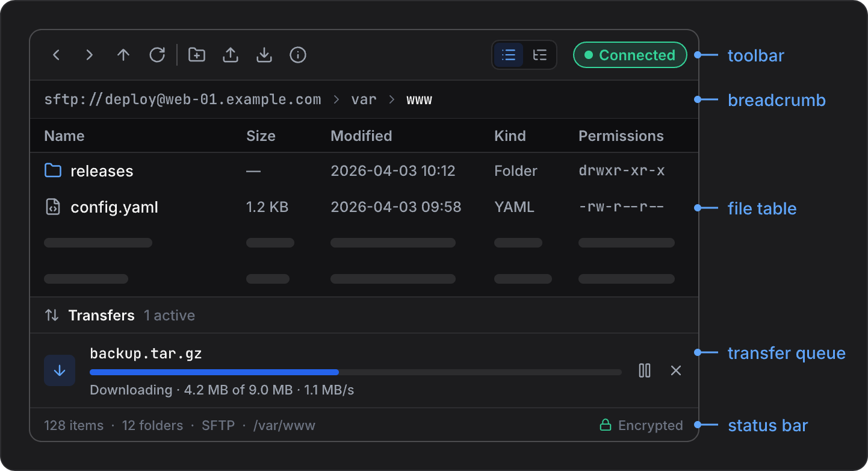868x471 pixels.
Task: Sort files by the Modified column
Action: click(362, 136)
